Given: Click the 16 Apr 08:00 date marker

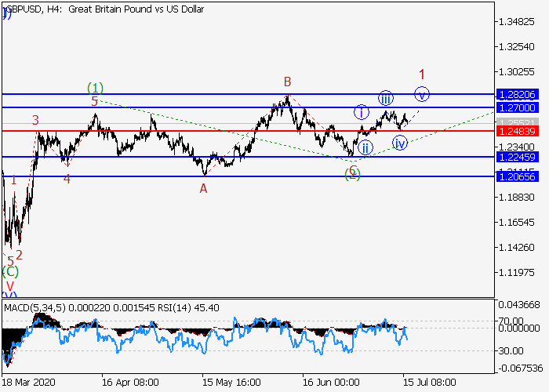Looking at the screenshot, I should coord(129,383).
